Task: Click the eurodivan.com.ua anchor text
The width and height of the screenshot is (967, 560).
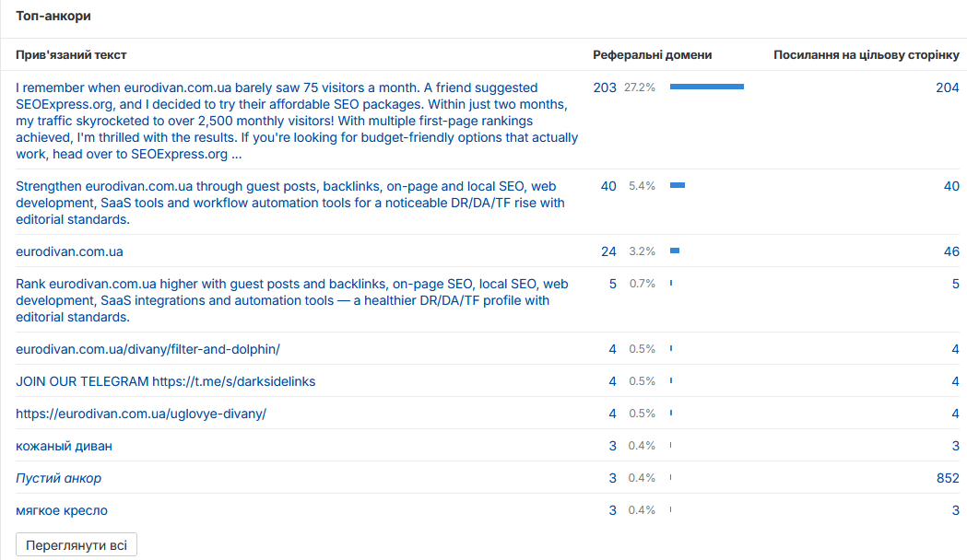Action: (x=69, y=251)
